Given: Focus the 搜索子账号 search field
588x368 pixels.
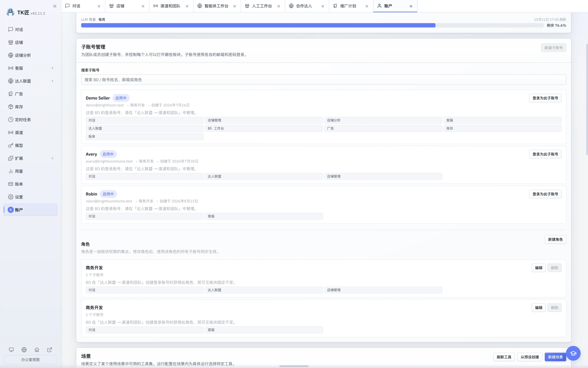Looking at the screenshot, I should click(323, 80).
